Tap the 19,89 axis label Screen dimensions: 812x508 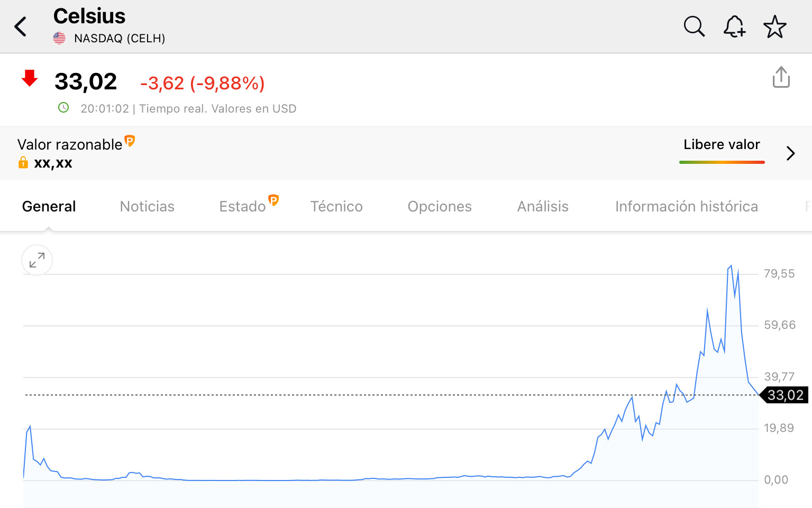[x=779, y=428]
